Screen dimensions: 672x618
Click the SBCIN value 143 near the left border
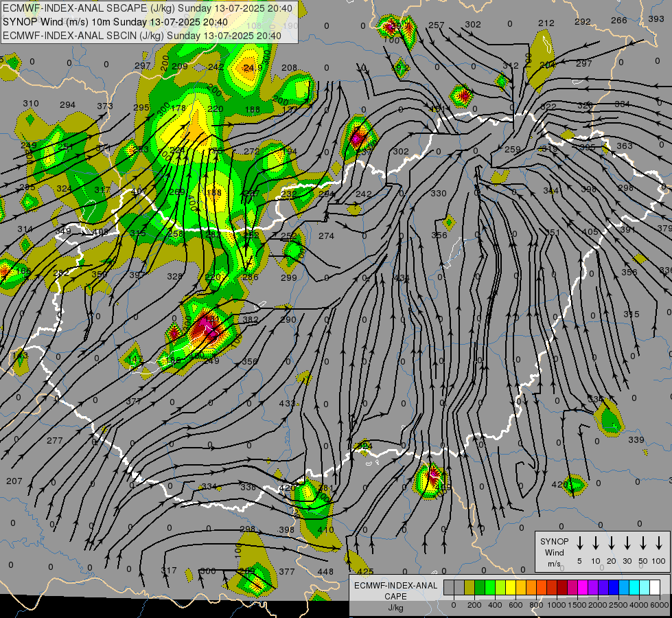[x=20, y=356]
